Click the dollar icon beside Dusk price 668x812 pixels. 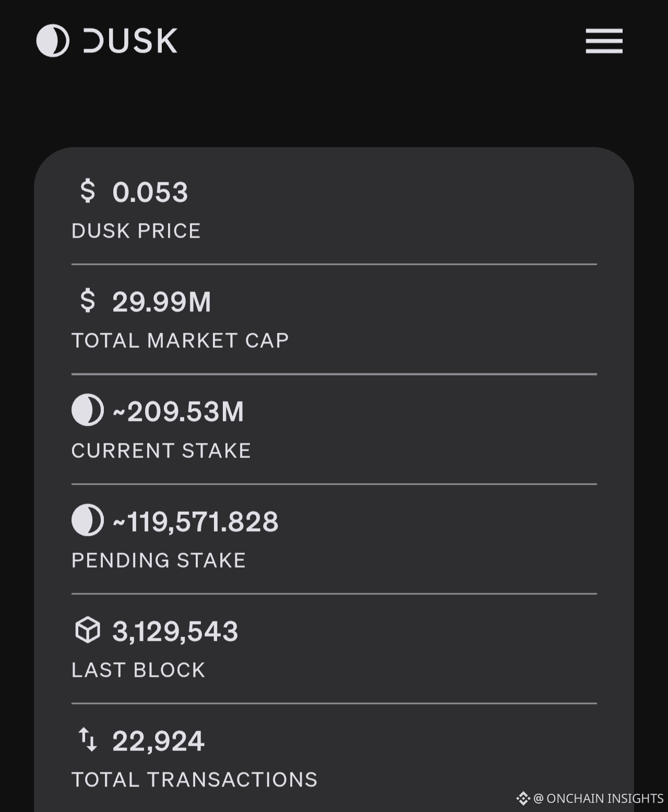pyautogui.click(x=88, y=191)
